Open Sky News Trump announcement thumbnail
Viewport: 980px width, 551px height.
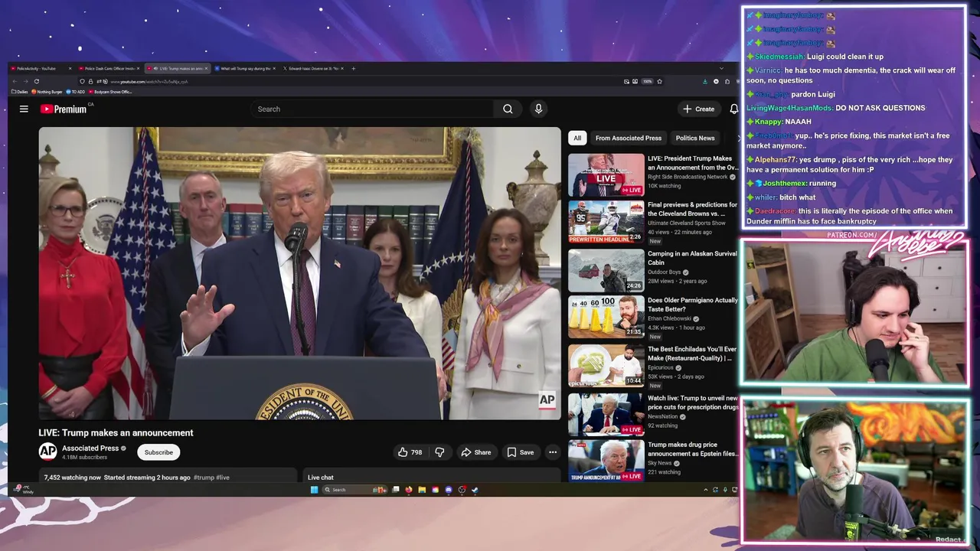pyautogui.click(x=606, y=460)
